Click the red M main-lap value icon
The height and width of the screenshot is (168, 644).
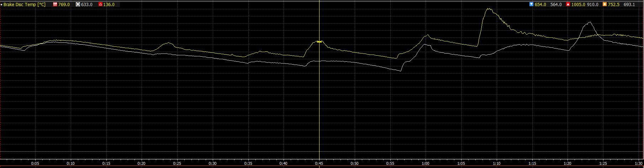[55, 5]
